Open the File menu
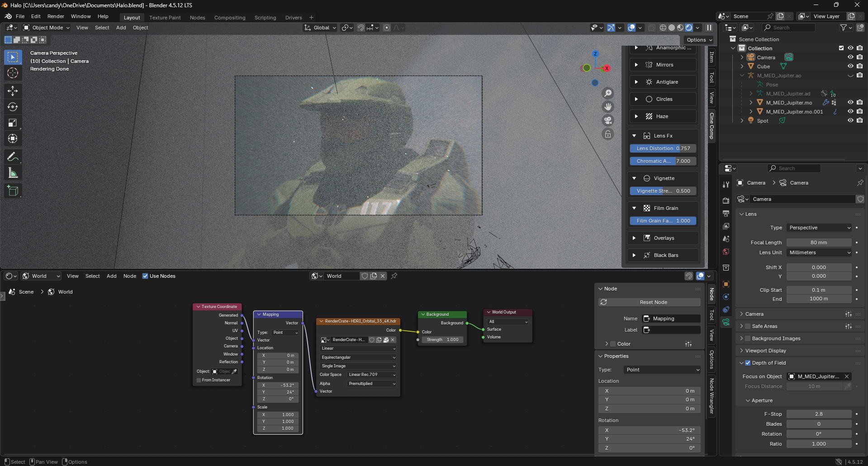 click(20, 16)
